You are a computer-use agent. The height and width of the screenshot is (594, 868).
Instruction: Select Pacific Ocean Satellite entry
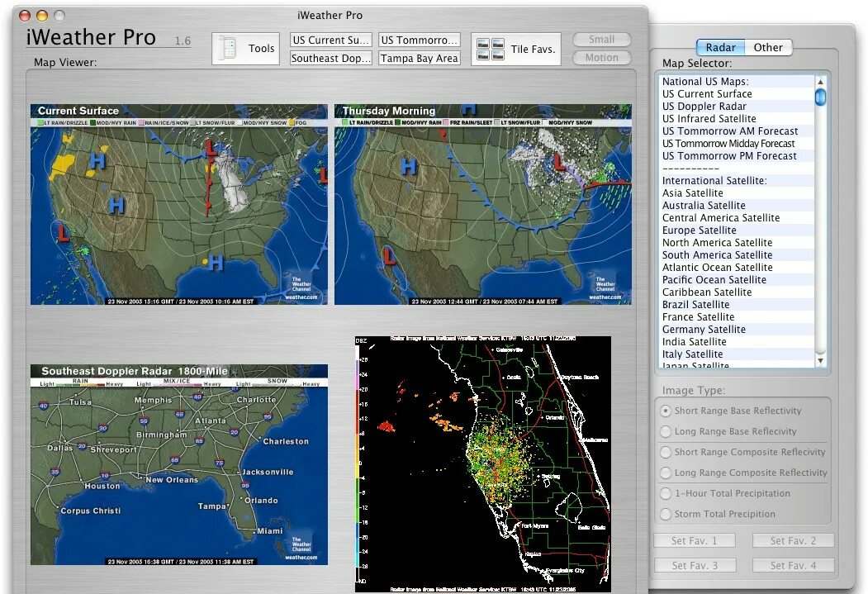736,279
